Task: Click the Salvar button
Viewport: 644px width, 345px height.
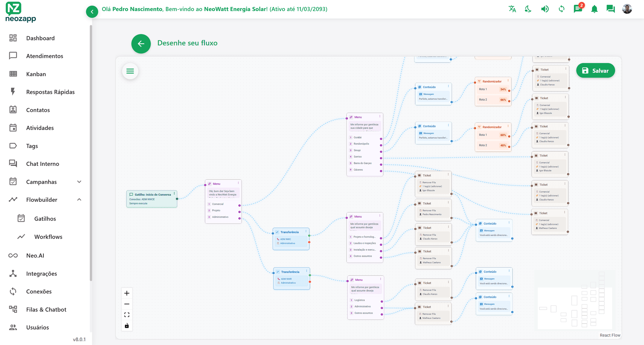Action: coord(596,71)
